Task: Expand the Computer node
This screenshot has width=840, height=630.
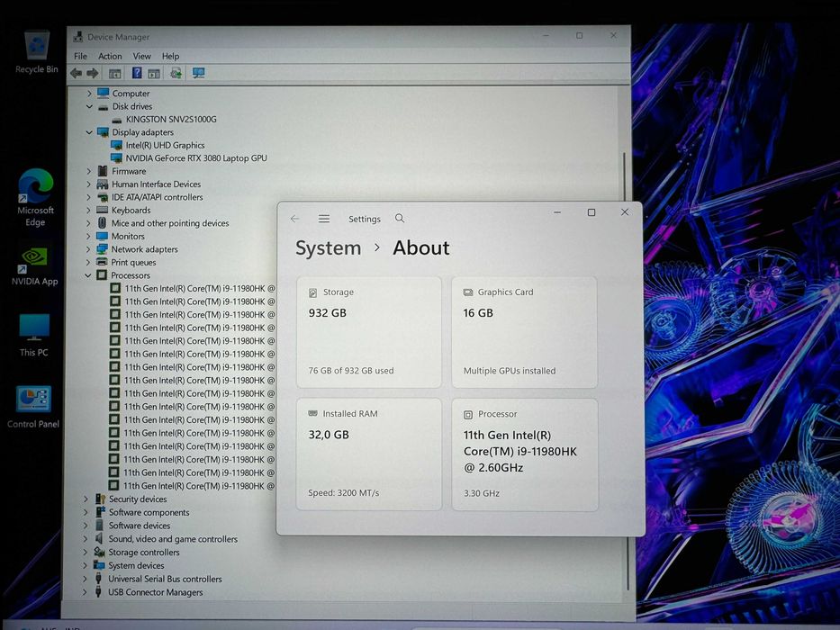Action: 89,94
